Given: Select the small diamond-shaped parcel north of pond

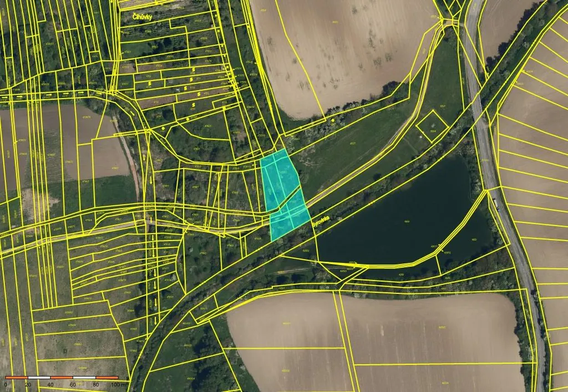Looking at the screenshot, I should pyautogui.click(x=432, y=126).
